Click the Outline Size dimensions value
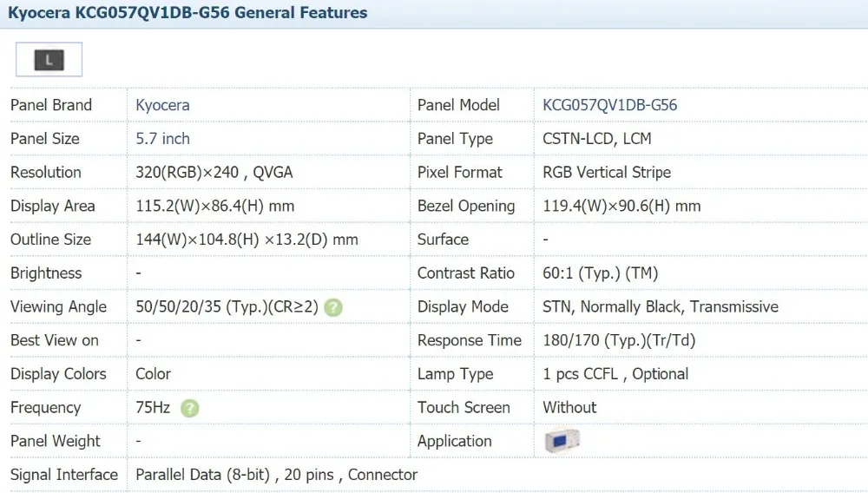868x493 pixels. pos(247,240)
